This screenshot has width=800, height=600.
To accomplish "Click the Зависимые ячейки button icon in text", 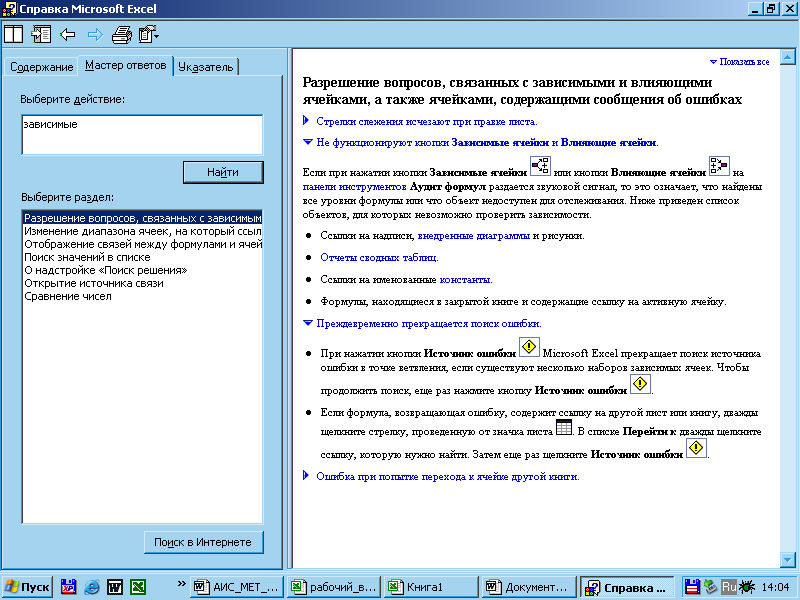I will click(x=540, y=166).
